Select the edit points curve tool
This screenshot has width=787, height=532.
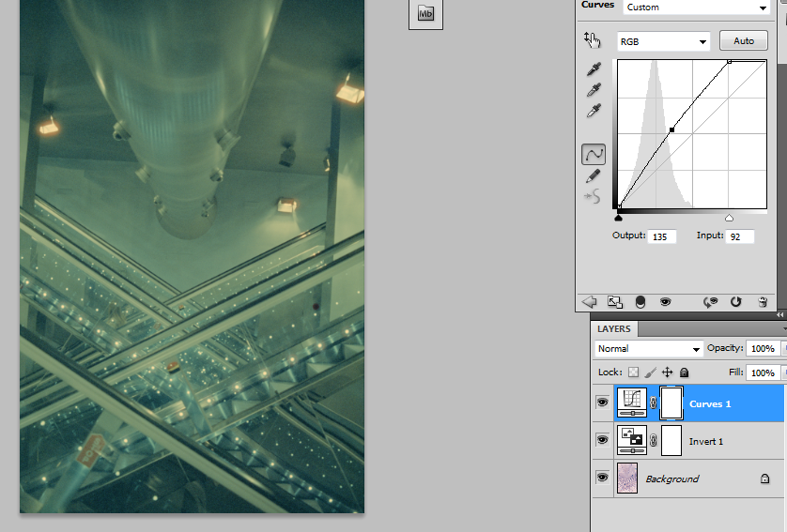[x=593, y=154]
